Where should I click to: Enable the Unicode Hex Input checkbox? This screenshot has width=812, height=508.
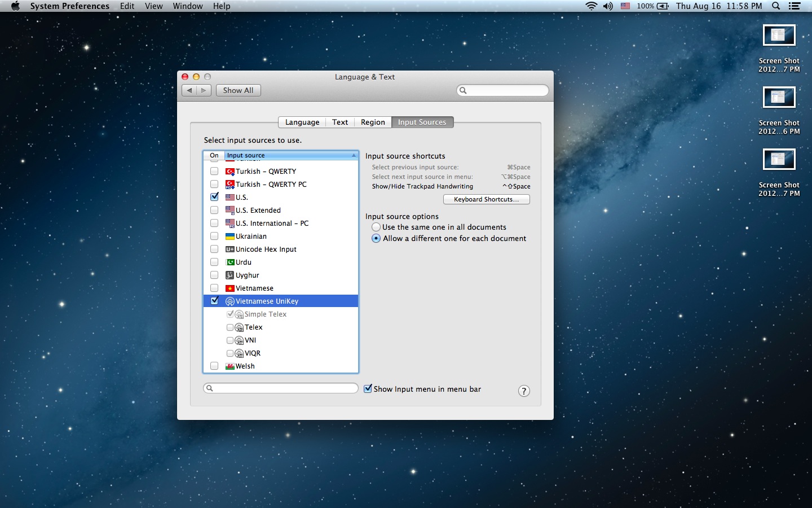click(214, 249)
